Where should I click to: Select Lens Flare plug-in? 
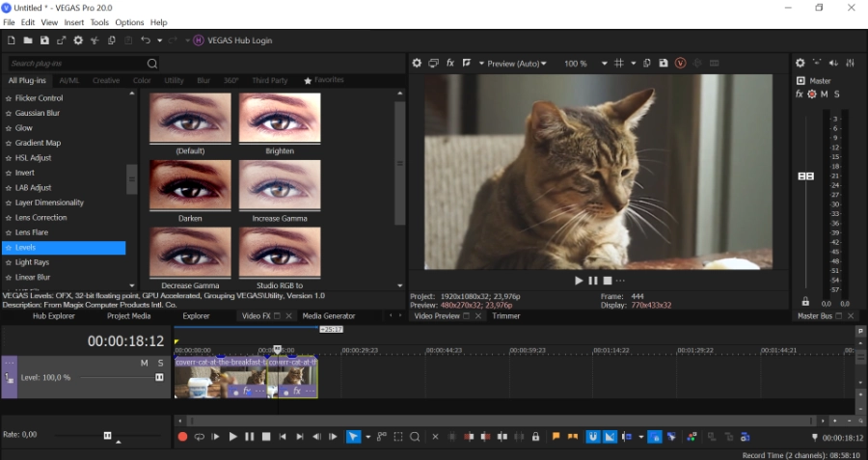[x=32, y=232]
